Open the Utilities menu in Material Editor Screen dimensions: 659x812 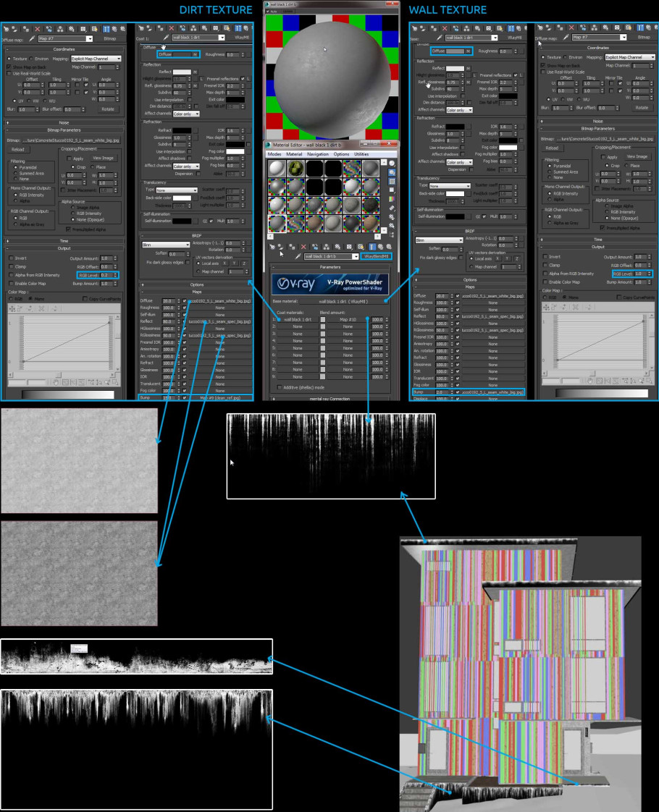click(x=361, y=154)
